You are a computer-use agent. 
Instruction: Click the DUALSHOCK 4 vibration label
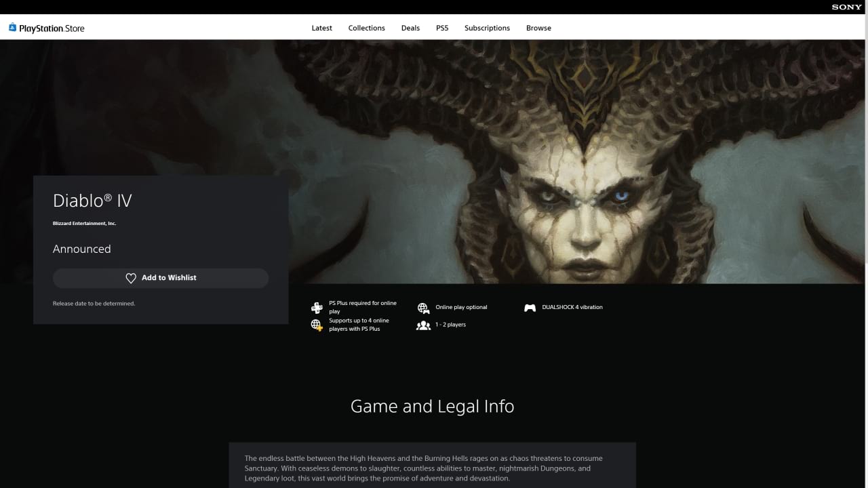572,307
